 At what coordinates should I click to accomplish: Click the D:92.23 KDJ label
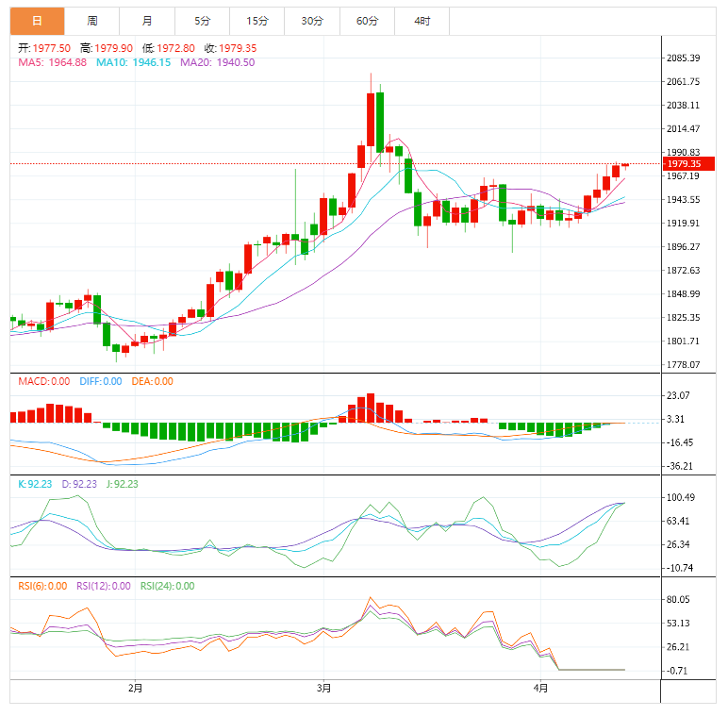pyautogui.click(x=79, y=484)
